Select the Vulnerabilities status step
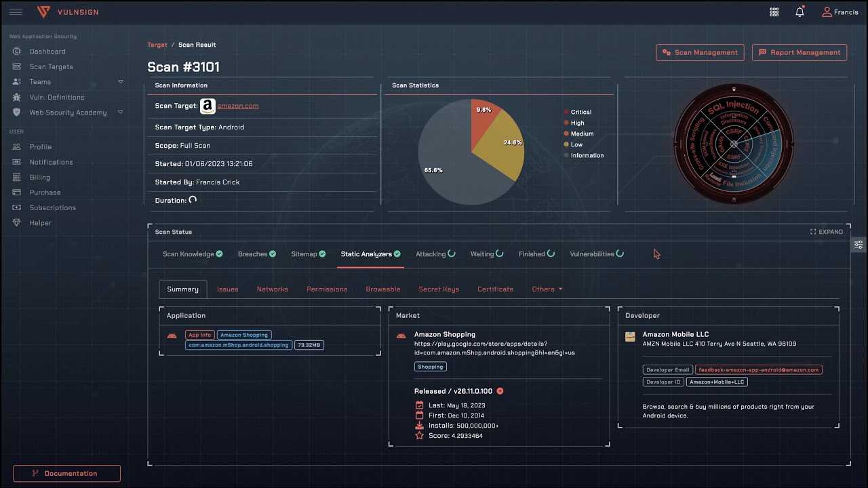This screenshot has width=868, height=488. coord(597,254)
